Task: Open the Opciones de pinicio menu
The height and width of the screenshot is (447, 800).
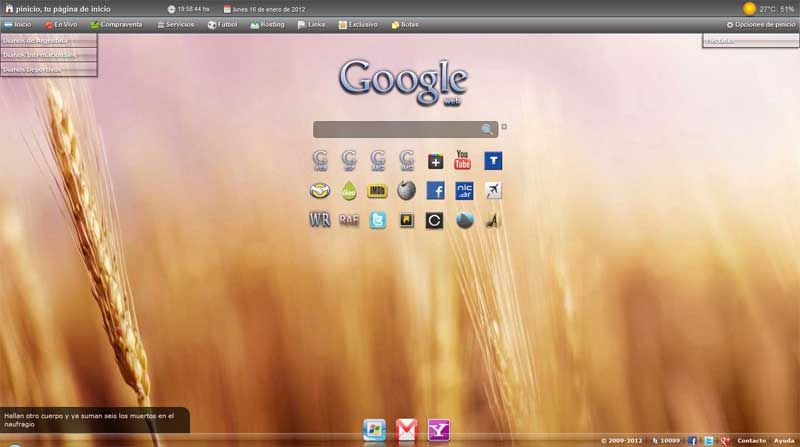Action: coord(761,24)
